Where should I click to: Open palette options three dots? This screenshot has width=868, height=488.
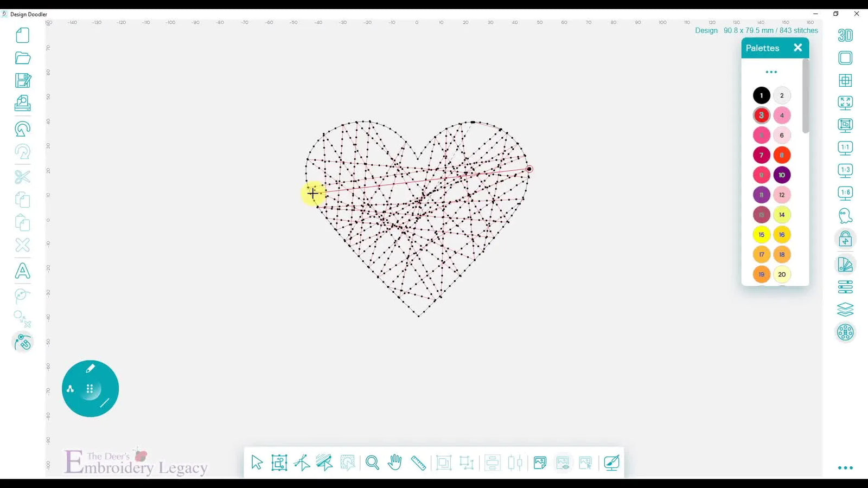coord(771,72)
